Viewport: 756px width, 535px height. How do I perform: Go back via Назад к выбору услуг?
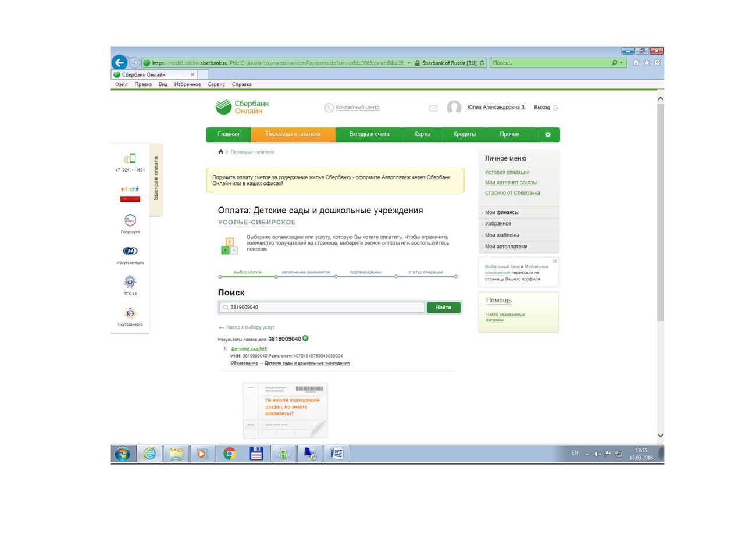click(250, 327)
